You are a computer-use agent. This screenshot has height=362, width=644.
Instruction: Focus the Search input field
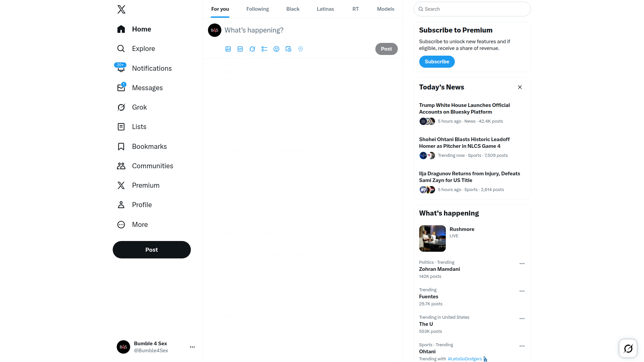(x=472, y=9)
